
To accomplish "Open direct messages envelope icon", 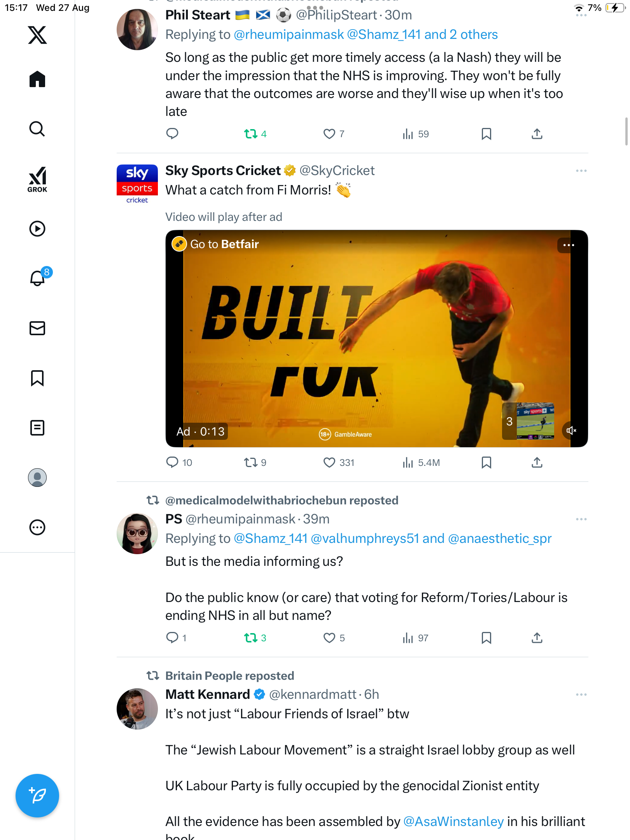I will (x=37, y=328).
